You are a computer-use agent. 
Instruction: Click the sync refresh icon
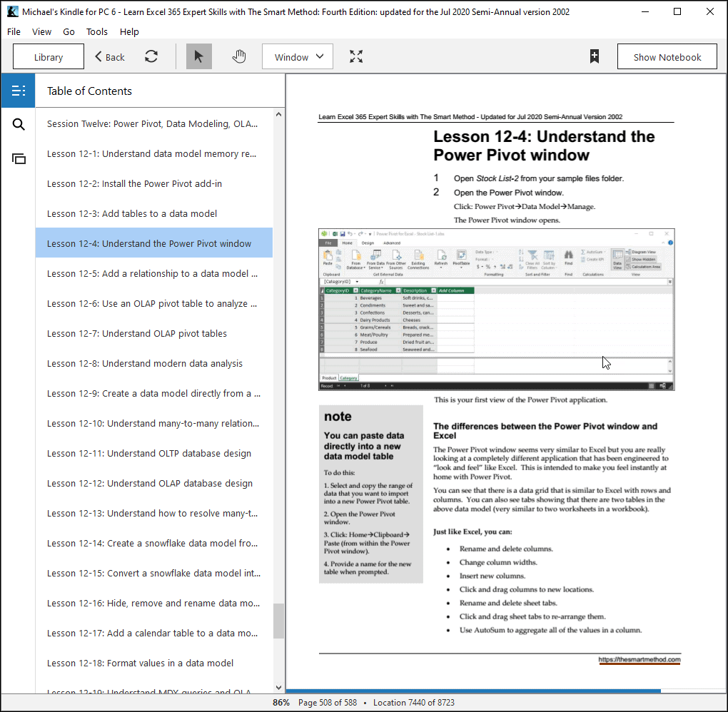151,56
